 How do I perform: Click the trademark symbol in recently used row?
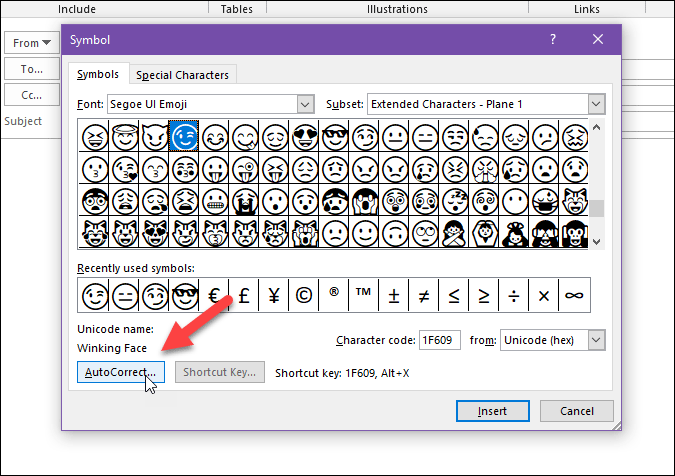click(363, 295)
